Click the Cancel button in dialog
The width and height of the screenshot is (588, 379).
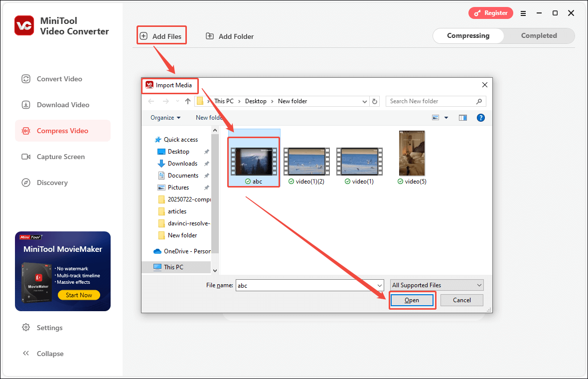pos(461,300)
